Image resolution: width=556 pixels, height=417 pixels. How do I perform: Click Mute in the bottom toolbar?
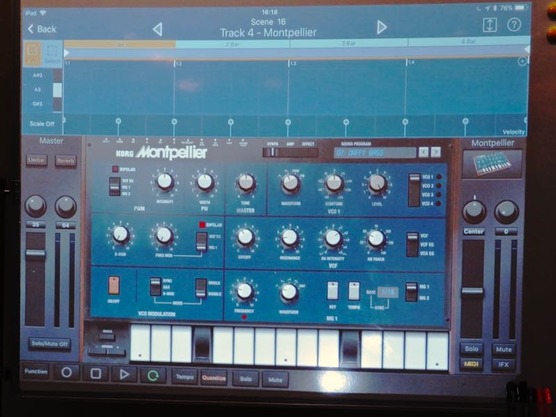(275, 380)
